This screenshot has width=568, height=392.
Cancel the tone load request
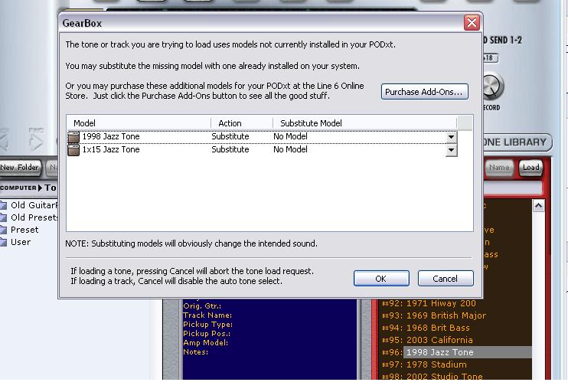click(x=446, y=279)
